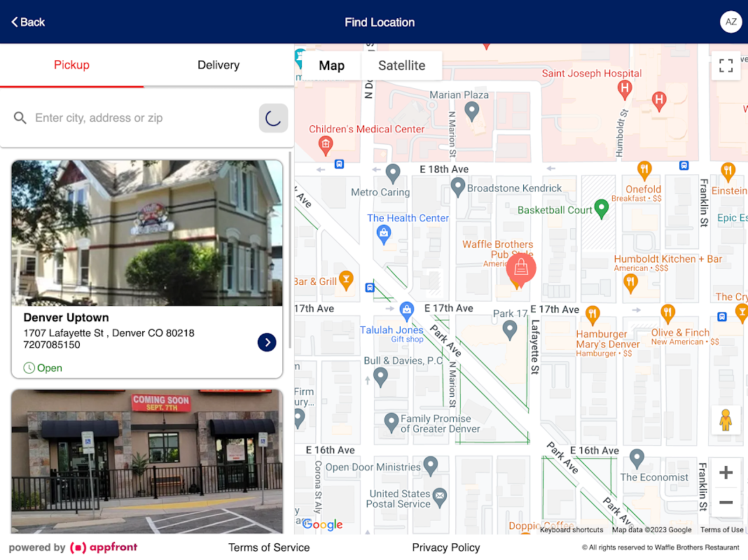Switch map view to Satellite
Image resolution: width=748 pixels, height=560 pixels.
[x=402, y=65]
